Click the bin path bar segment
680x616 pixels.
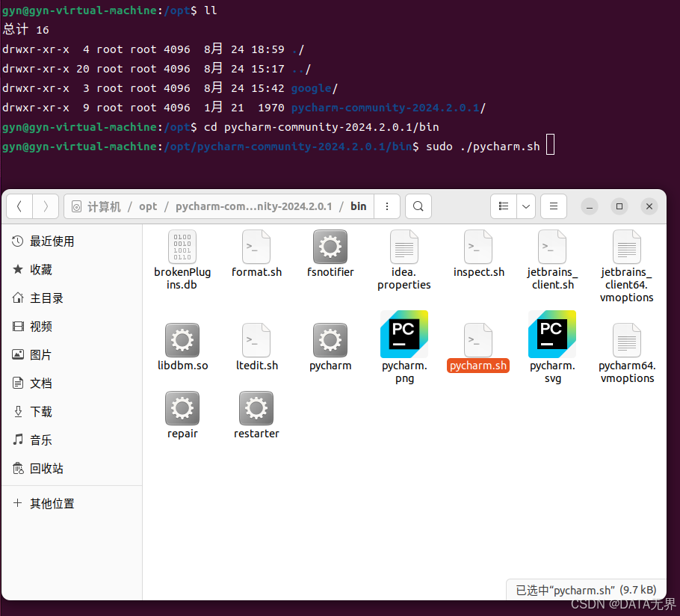(x=358, y=206)
